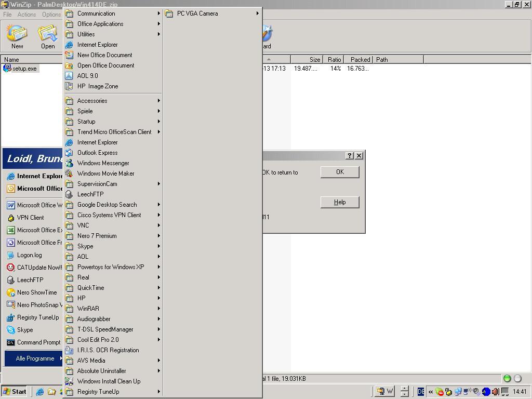Click the 14:41 clock in system tray
532x399 pixels.
[520, 392]
